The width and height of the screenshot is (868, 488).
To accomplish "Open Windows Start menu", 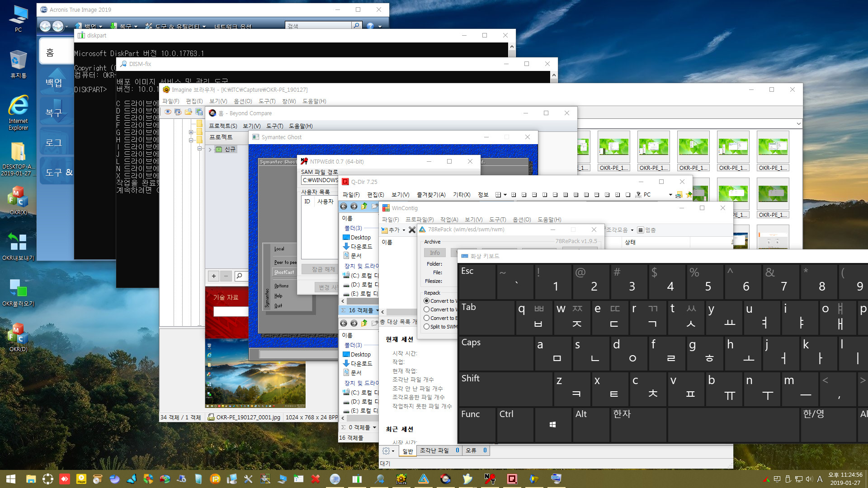I will click(11, 479).
